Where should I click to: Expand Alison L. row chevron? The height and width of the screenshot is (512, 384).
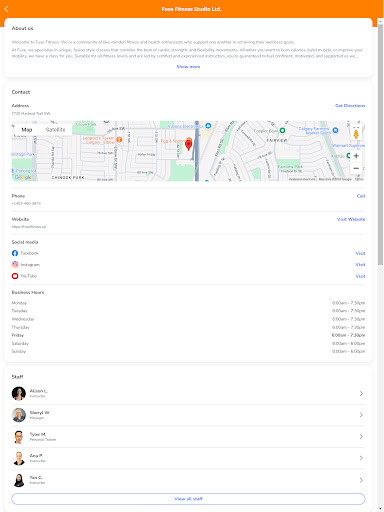[361, 394]
